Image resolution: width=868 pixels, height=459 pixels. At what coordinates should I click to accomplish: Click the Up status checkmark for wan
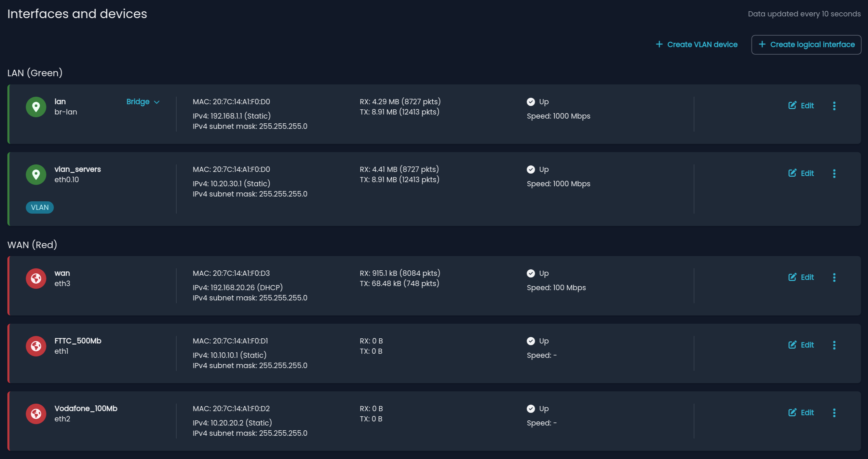coord(530,273)
